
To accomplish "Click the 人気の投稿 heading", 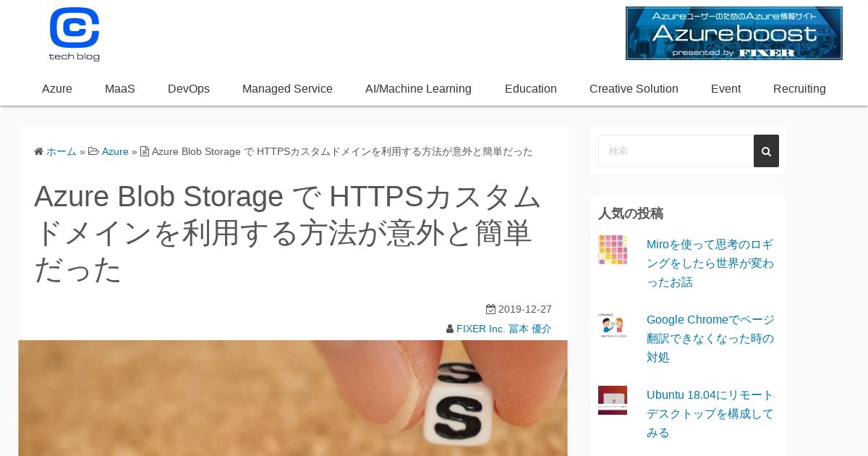I will click(631, 214).
